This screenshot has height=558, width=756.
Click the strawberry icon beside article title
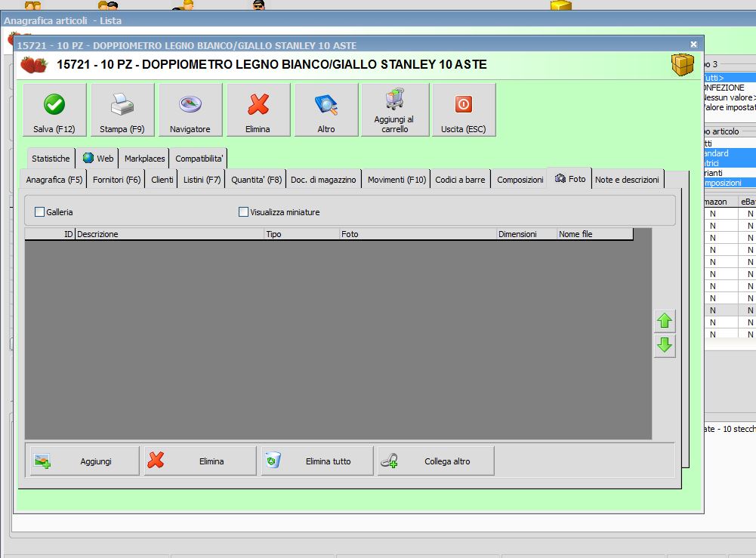point(34,65)
